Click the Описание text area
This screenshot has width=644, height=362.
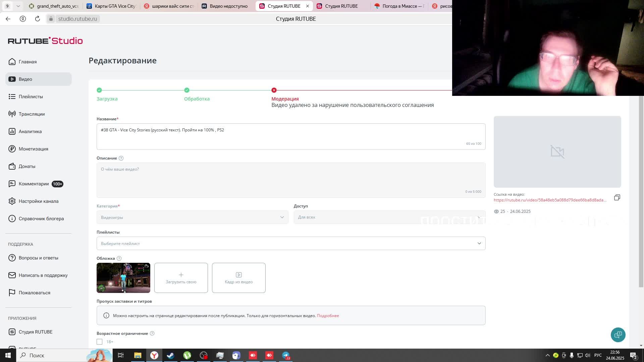point(291,180)
